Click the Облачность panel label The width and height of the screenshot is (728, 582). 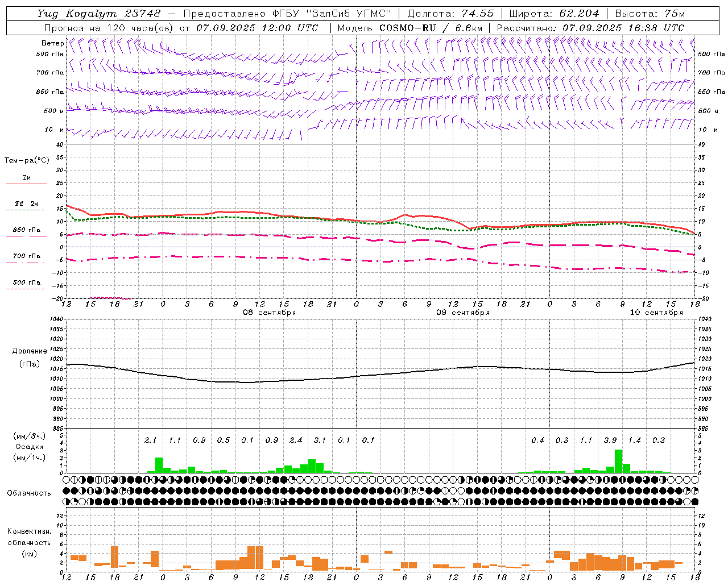pyautogui.click(x=29, y=493)
